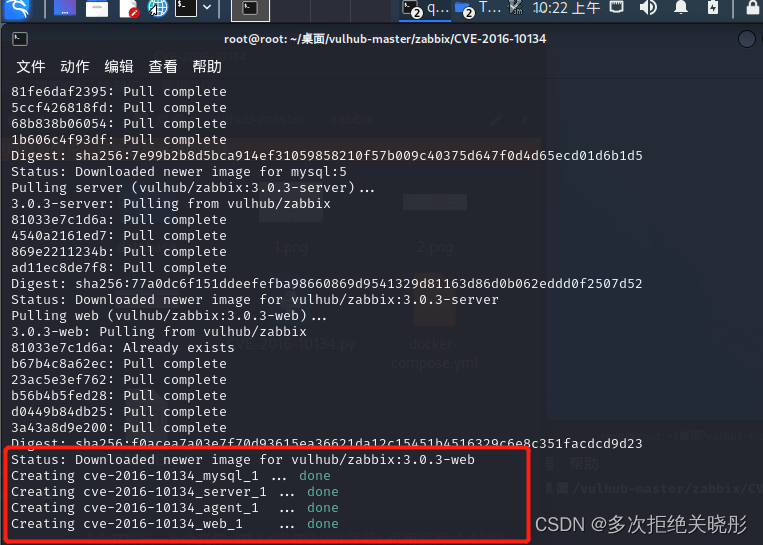Image resolution: width=763 pixels, height=545 pixels.
Task: Switch to the grouped terminal task with badge 2
Action: 425,9
